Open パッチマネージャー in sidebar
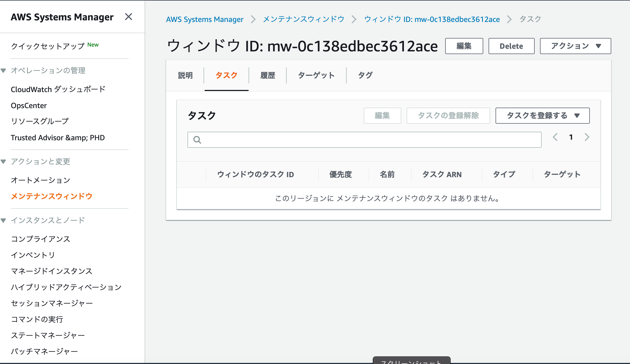Screen dimensions: 630x364 click(44, 351)
